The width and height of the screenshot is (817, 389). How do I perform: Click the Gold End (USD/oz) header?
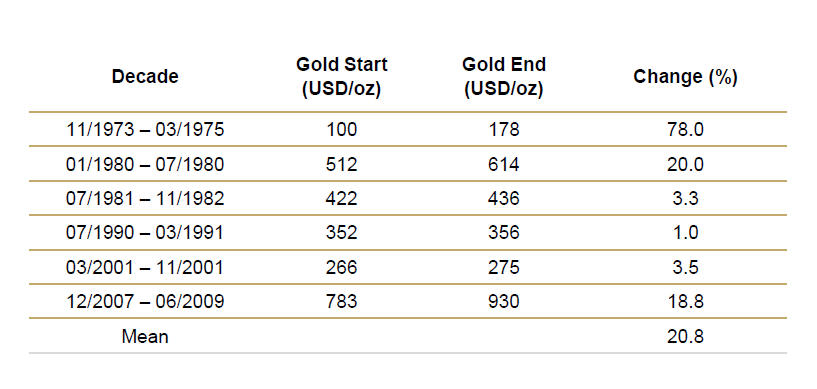tap(504, 77)
